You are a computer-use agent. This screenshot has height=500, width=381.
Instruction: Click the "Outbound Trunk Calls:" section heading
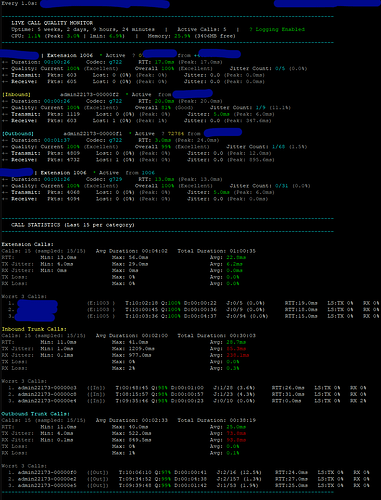[36, 414]
